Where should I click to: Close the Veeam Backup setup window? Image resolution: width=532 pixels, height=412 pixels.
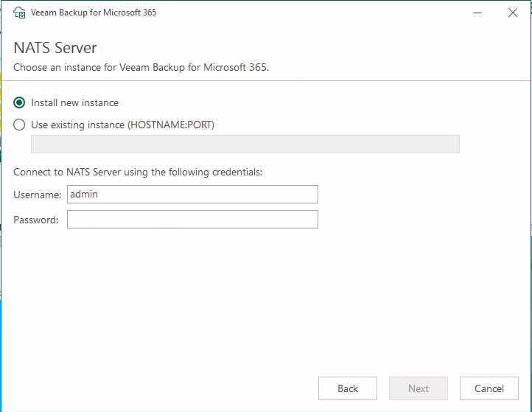point(513,13)
